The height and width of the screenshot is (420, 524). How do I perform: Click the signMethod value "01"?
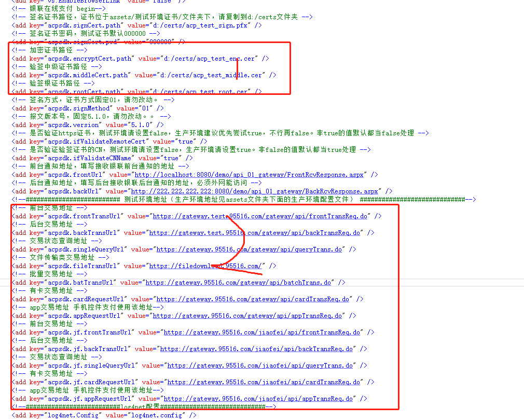(x=146, y=108)
